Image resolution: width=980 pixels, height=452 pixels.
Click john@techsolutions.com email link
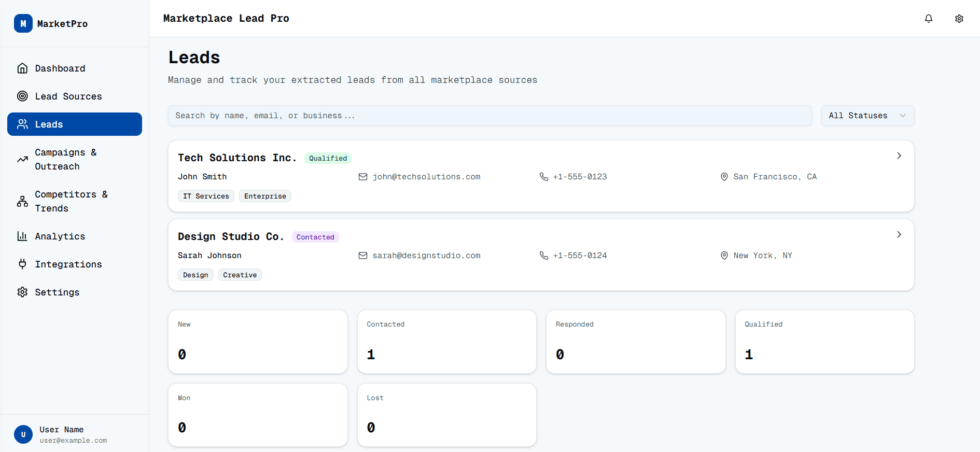(426, 177)
